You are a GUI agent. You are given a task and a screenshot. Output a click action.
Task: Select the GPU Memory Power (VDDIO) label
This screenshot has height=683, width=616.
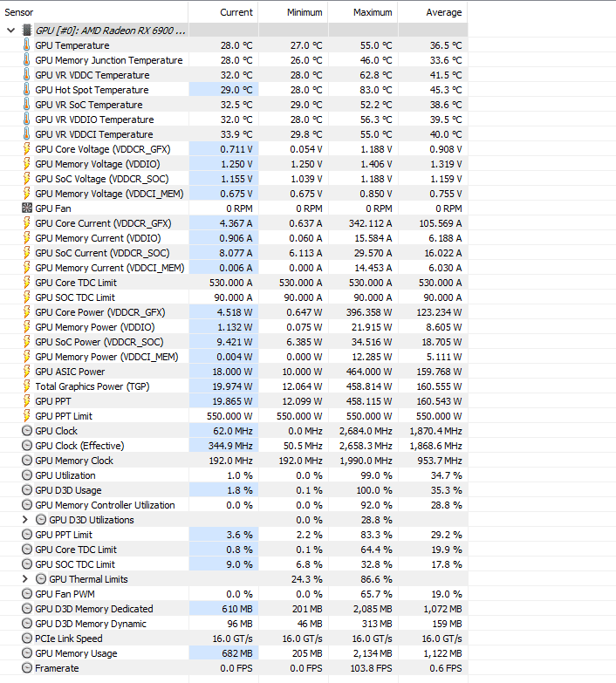95,327
